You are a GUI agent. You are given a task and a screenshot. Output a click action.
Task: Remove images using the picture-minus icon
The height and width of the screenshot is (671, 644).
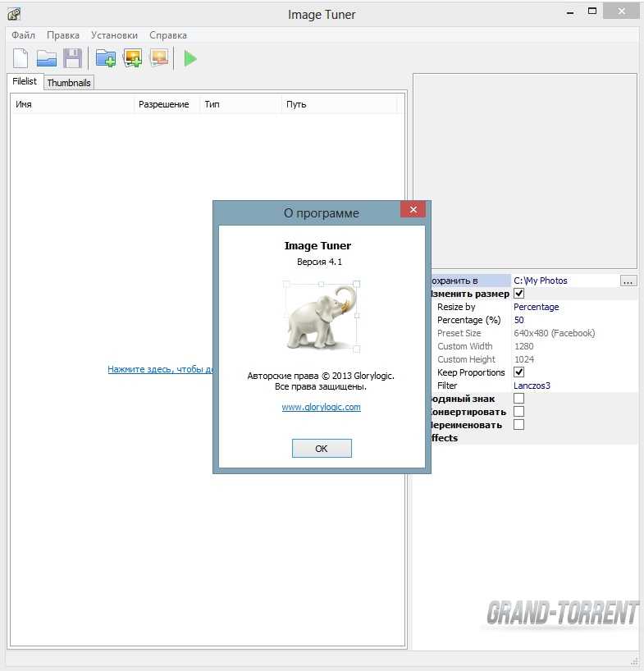point(159,58)
